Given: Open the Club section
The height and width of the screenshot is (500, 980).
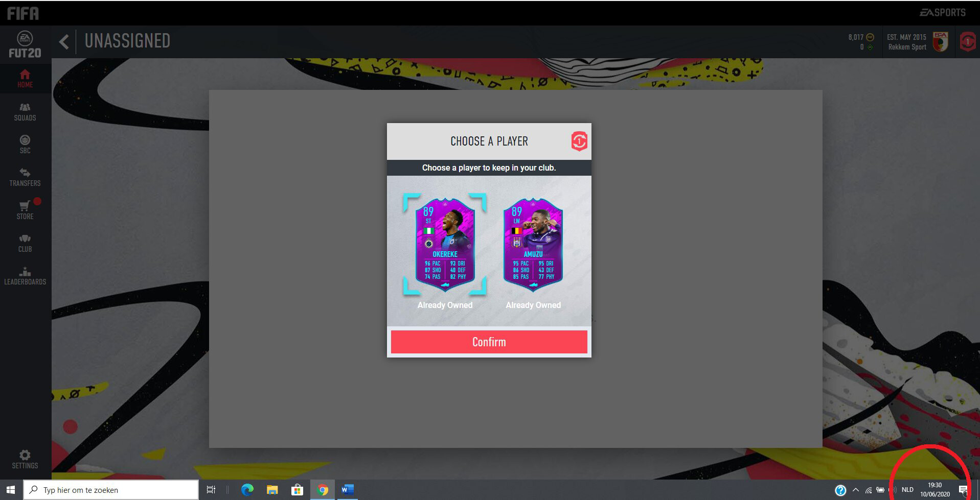Looking at the screenshot, I should point(25,243).
